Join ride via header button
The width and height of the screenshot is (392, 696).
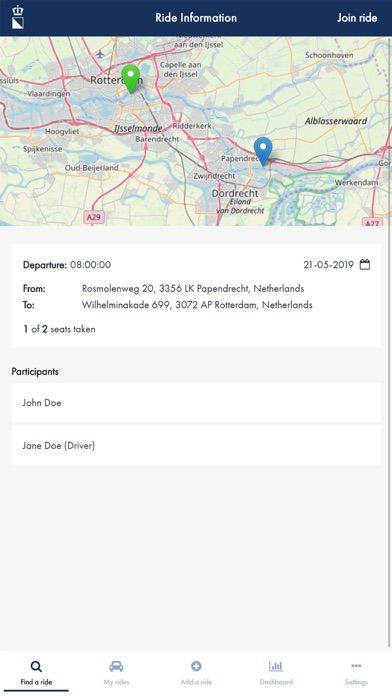pos(357,18)
